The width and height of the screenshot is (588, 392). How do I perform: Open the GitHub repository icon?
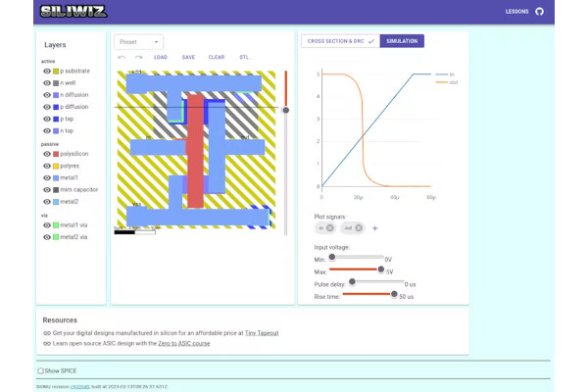click(x=539, y=12)
